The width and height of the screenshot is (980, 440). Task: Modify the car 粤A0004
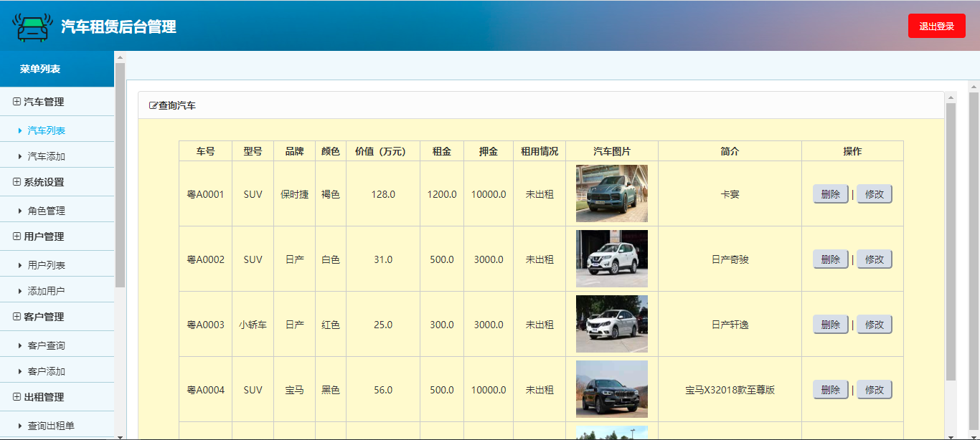coord(875,390)
